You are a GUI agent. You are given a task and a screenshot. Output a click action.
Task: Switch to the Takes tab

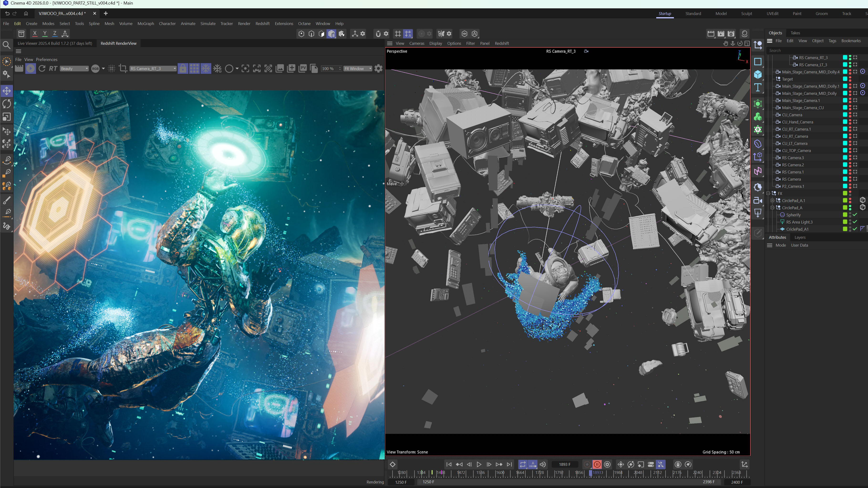click(795, 33)
